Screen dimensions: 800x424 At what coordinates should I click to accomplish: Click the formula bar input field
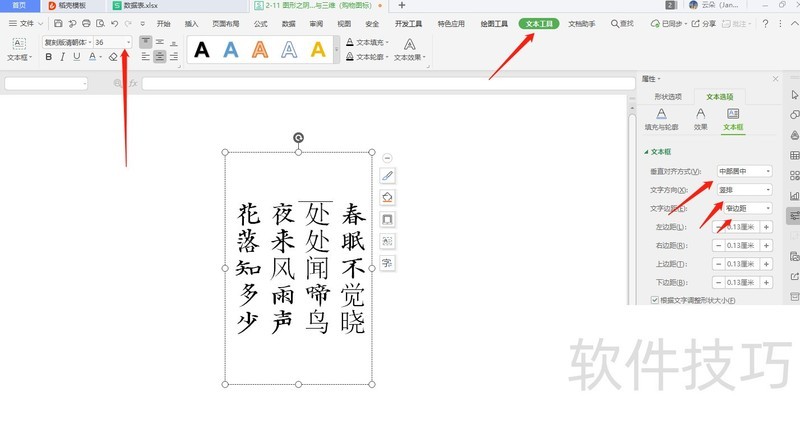coord(388,83)
